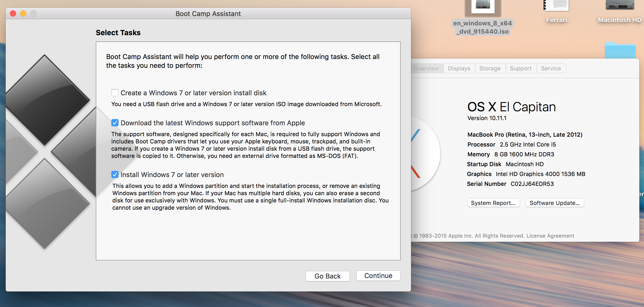This screenshot has width=644, height=307.
Task: Toggle Install Windows 7 or later version checkbox
Action: point(115,174)
